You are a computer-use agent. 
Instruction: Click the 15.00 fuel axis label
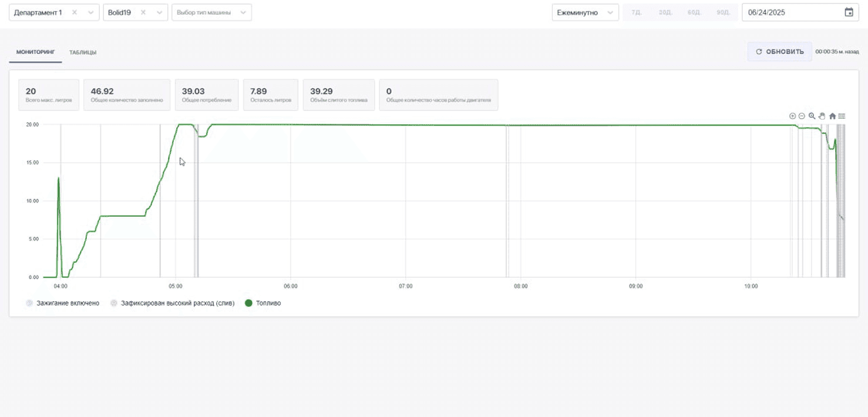click(x=32, y=163)
